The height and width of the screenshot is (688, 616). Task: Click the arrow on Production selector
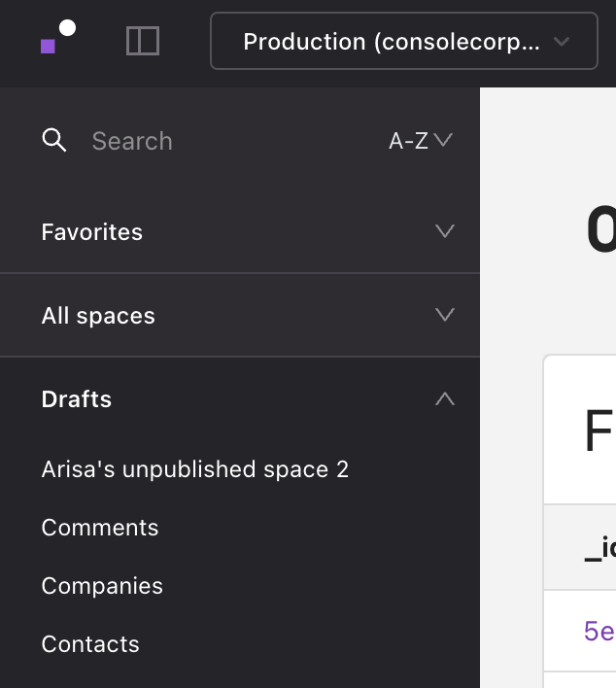click(561, 42)
